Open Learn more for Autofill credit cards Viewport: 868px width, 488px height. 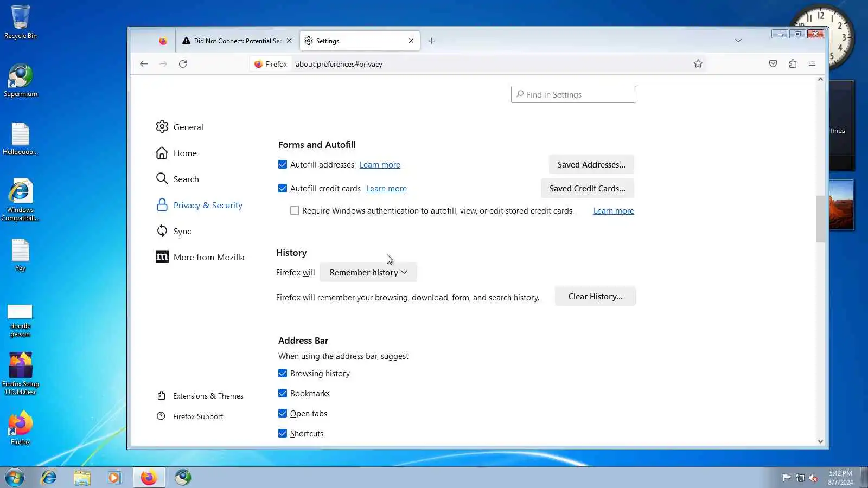click(386, 189)
